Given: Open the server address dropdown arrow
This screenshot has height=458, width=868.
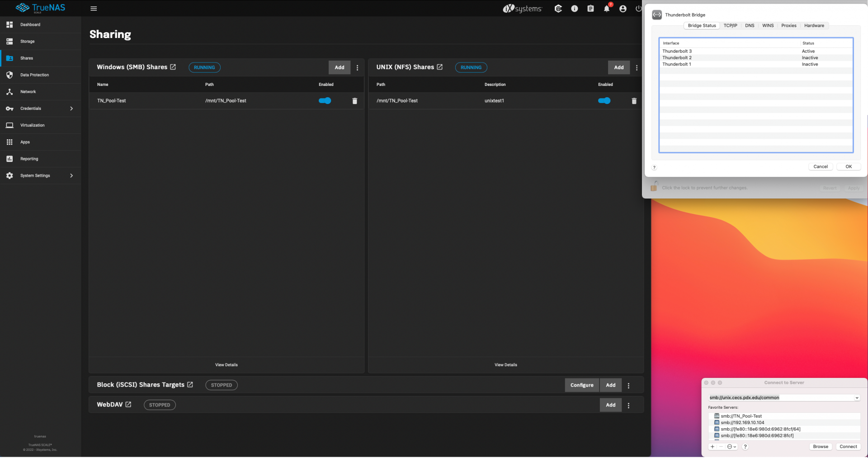Looking at the screenshot, I should point(857,398).
